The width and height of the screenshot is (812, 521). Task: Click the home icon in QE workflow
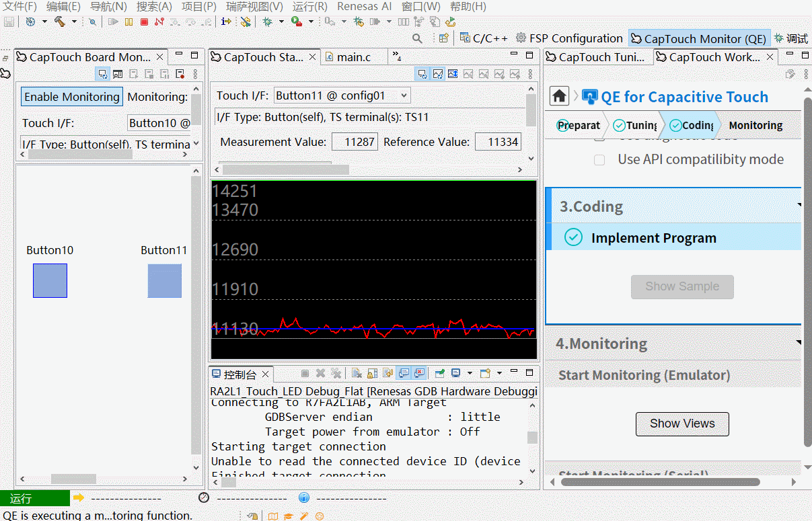click(560, 96)
